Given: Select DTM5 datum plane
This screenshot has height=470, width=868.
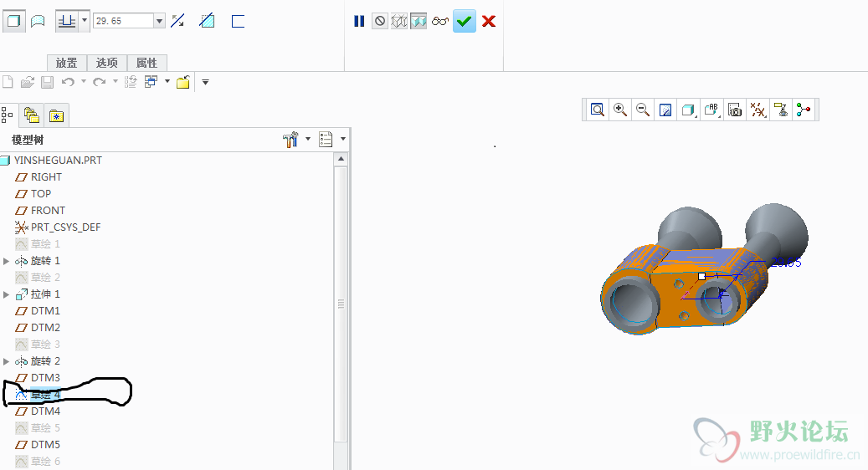Looking at the screenshot, I should click(45, 445).
